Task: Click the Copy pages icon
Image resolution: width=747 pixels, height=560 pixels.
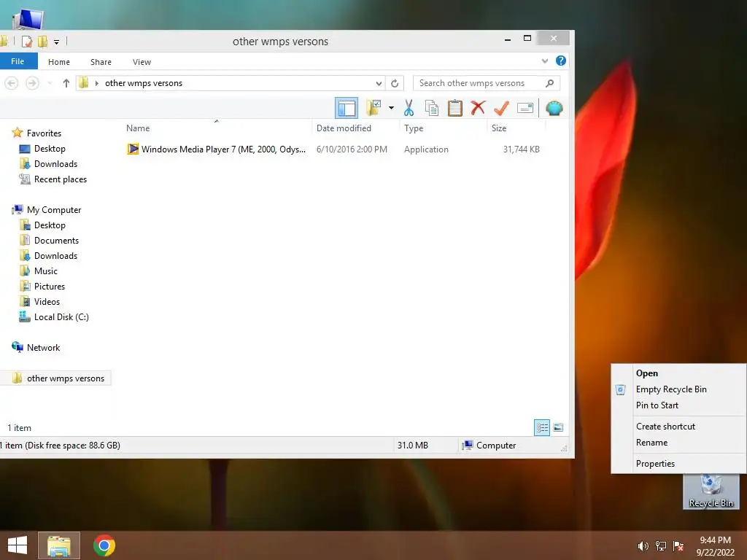Action: [x=432, y=108]
